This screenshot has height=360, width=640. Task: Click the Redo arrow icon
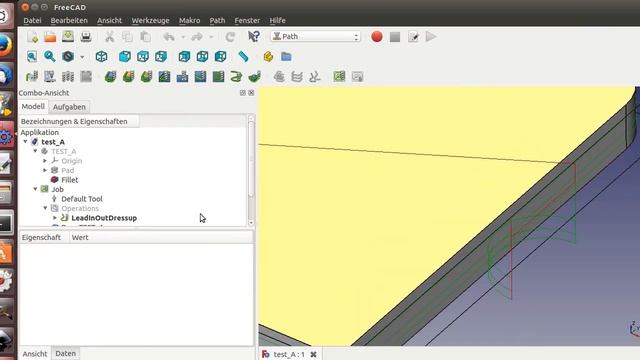(x=197, y=37)
